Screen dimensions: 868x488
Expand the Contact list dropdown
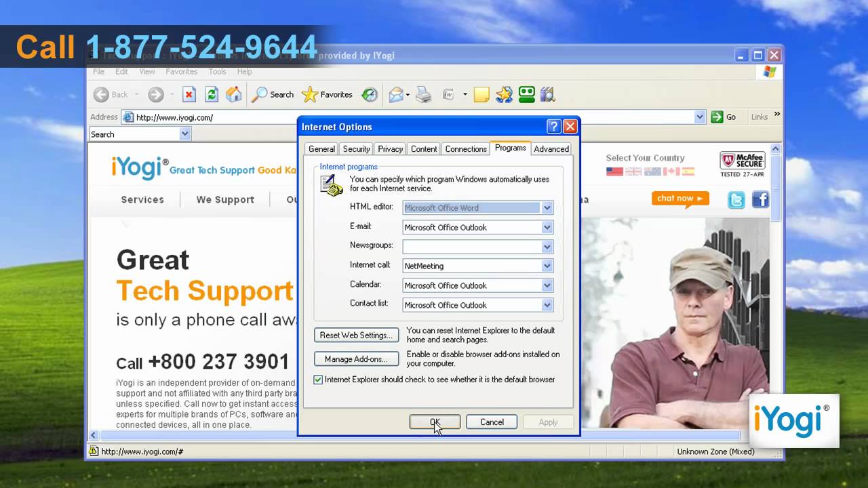547,306
